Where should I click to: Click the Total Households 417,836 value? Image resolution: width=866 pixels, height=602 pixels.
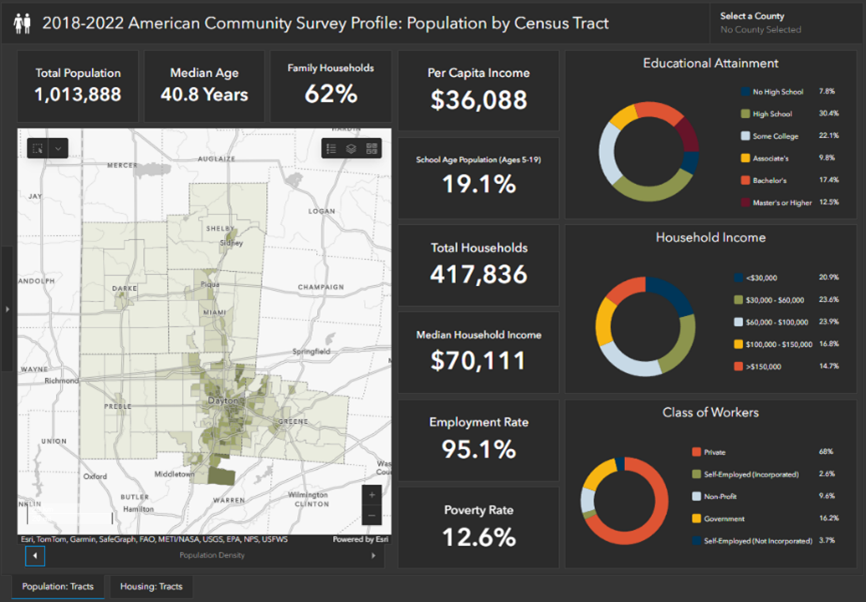point(479,274)
